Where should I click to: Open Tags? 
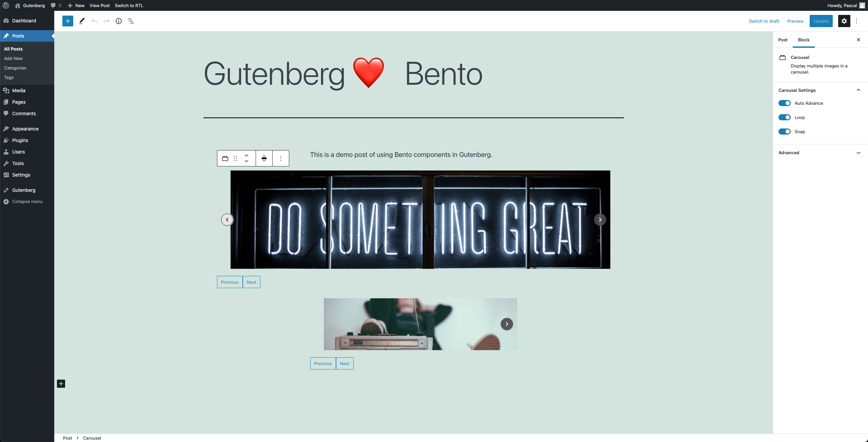(9, 77)
